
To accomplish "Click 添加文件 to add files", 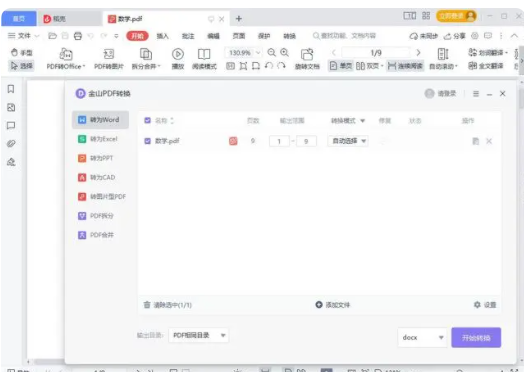I will [x=333, y=305].
